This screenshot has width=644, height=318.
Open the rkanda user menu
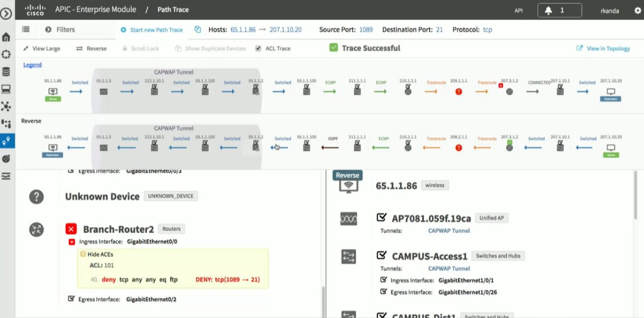609,10
